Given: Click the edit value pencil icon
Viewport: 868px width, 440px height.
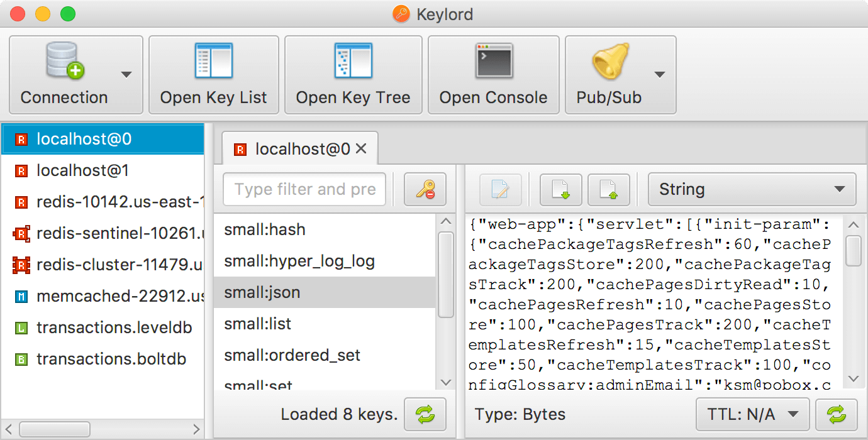Looking at the screenshot, I should pyautogui.click(x=501, y=189).
